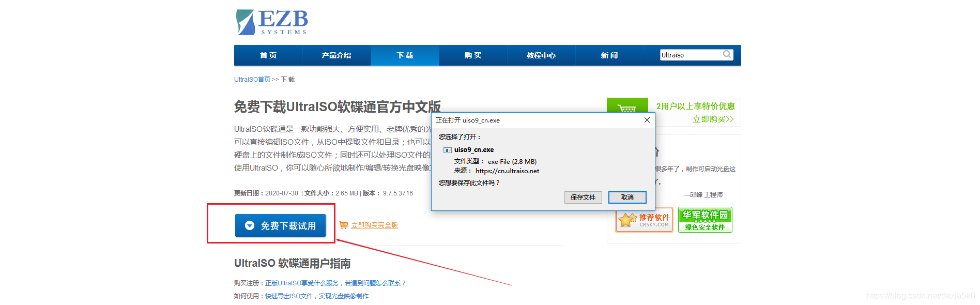Close the 正在打开 uiso9_cn.exe dialog

tap(647, 120)
